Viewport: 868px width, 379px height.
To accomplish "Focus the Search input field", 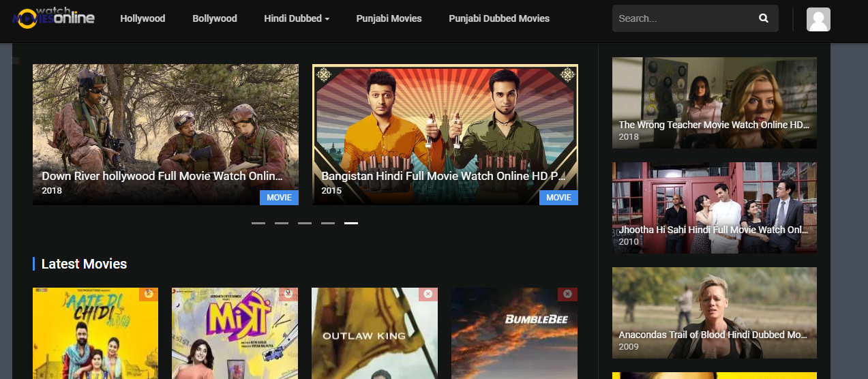I will [685, 18].
